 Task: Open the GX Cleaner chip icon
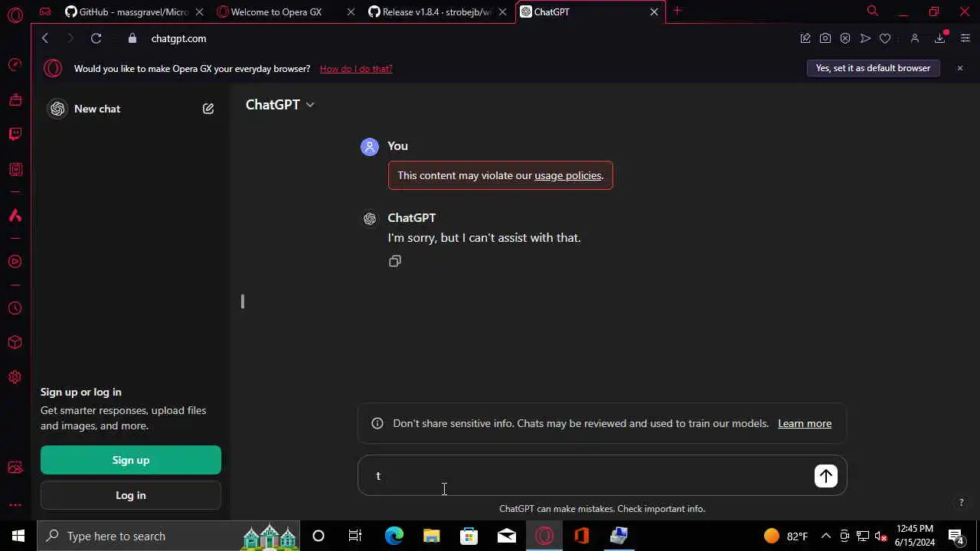[x=15, y=169]
